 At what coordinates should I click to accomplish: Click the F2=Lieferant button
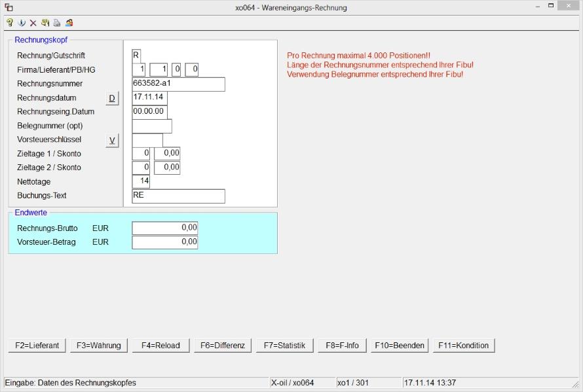(x=37, y=346)
